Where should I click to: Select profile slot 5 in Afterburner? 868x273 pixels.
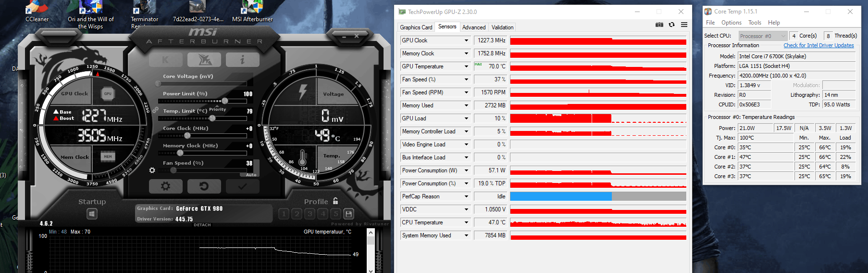(336, 213)
